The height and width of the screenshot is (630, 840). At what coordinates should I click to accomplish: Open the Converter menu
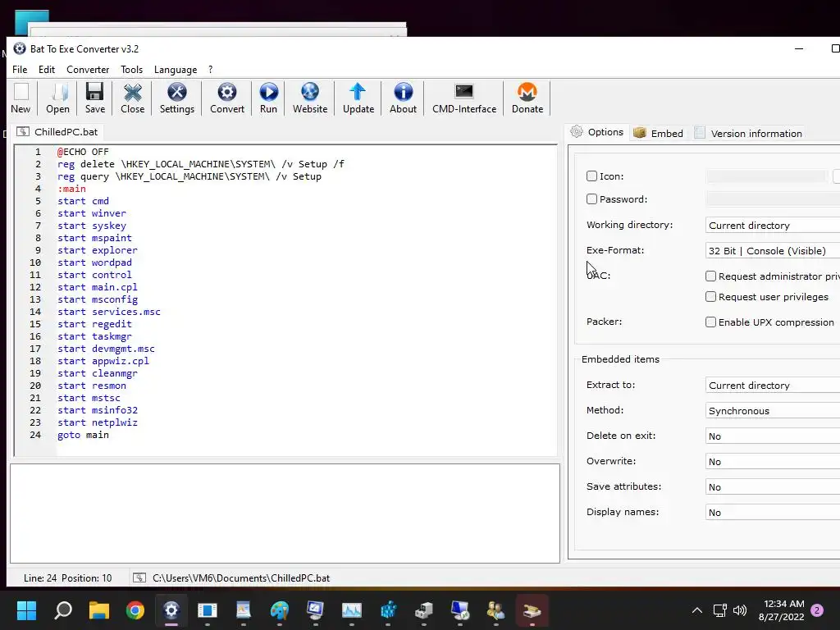tap(88, 70)
